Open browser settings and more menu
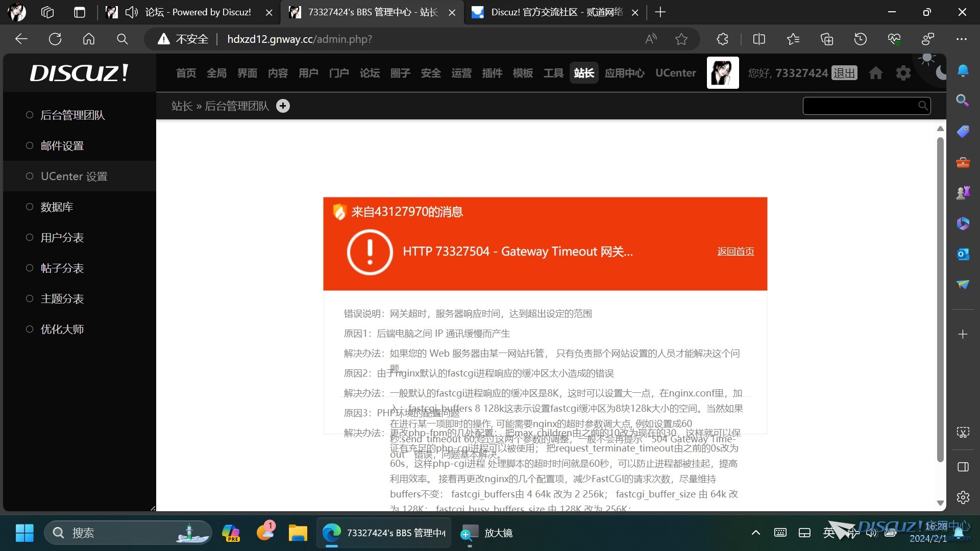This screenshot has height=551, width=980. pyautogui.click(x=962, y=39)
